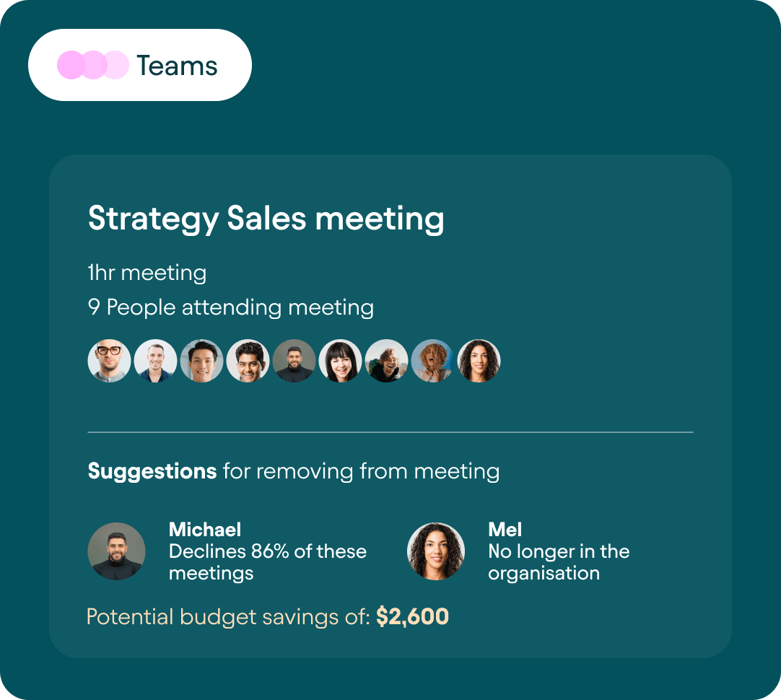
Task: Select the sixth avatar with black bangs
Action: pyautogui.click(x=340, y=361)
